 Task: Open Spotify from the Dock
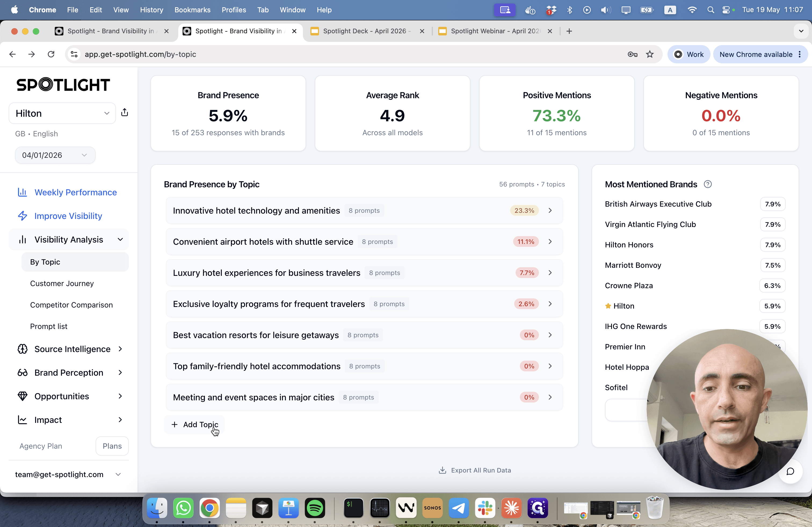(314, 508)
